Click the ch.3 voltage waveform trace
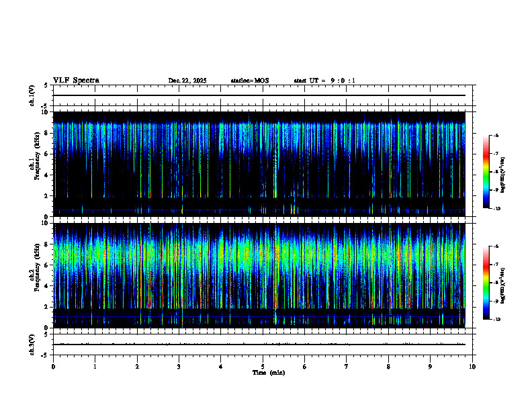The width and height of the screenshot is (532, 411). pos(259,345)
